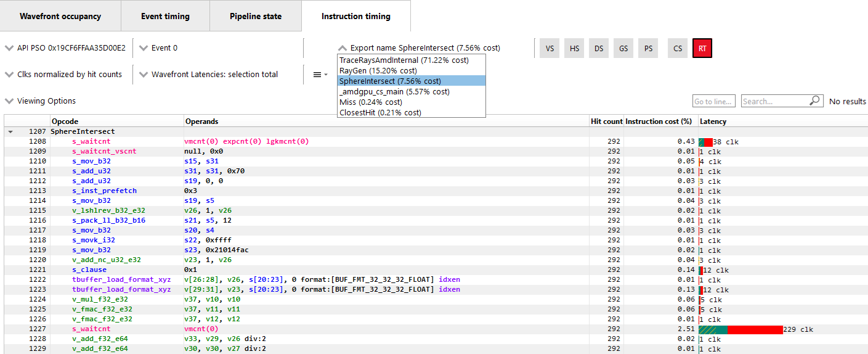Collapse the SphereIntersect instruction tree
This screenshot has width=868, height=354.
(x=10, y=132)
